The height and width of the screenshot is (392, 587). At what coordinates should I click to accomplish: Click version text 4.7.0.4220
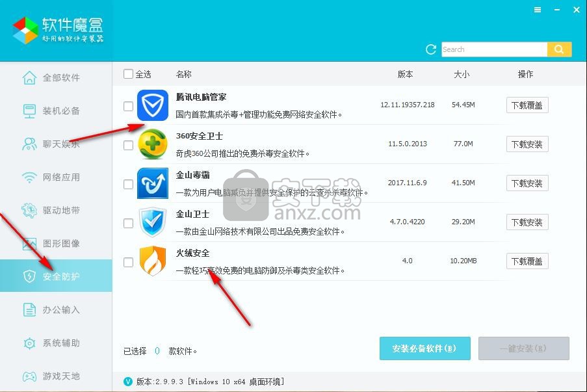coord(408,222)
